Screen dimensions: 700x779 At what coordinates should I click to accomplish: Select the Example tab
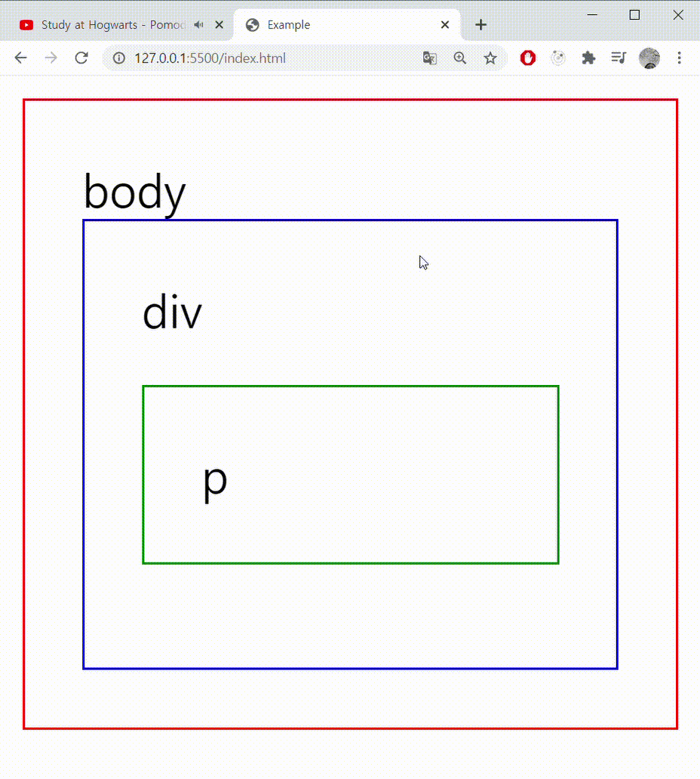click(332, 25)
